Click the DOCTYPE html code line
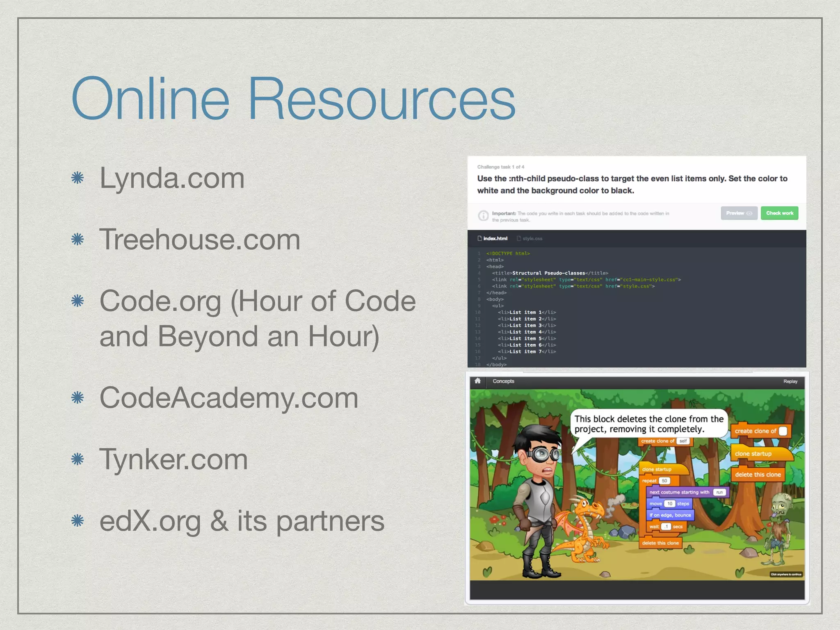Screen dimensions: 840x630 tap(508, 253)
